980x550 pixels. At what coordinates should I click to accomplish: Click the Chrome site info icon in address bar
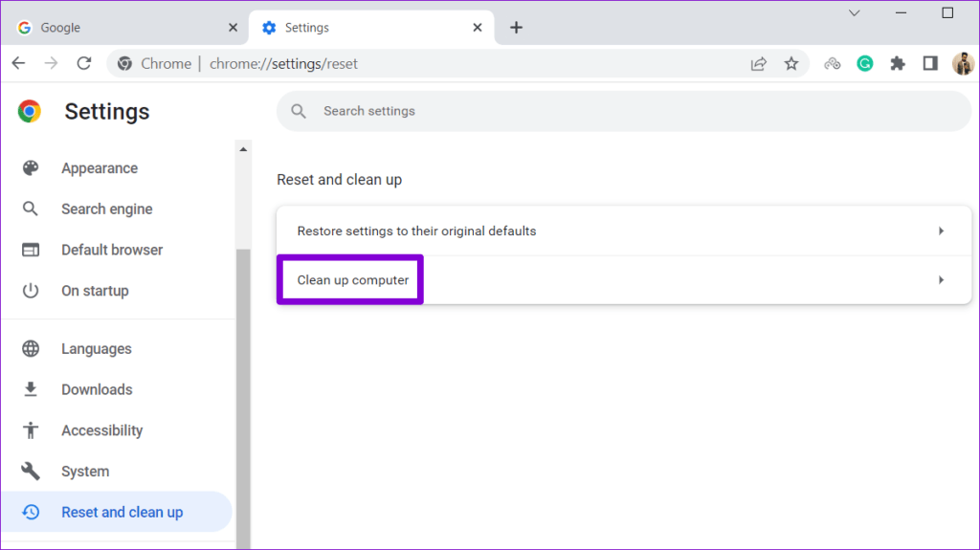click(x=125, y=64)
